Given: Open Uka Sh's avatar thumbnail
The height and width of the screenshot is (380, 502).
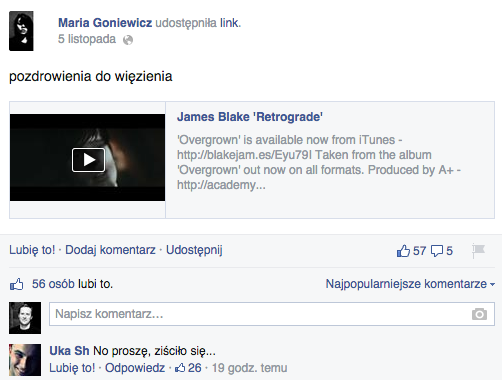Looking at the screenshot, I should [x=25, y=360].
